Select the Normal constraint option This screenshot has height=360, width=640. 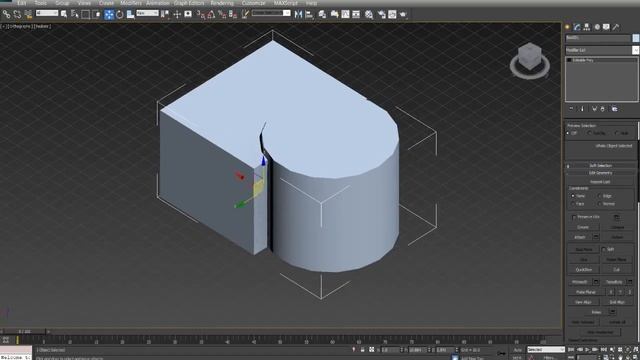pos(606,203)
